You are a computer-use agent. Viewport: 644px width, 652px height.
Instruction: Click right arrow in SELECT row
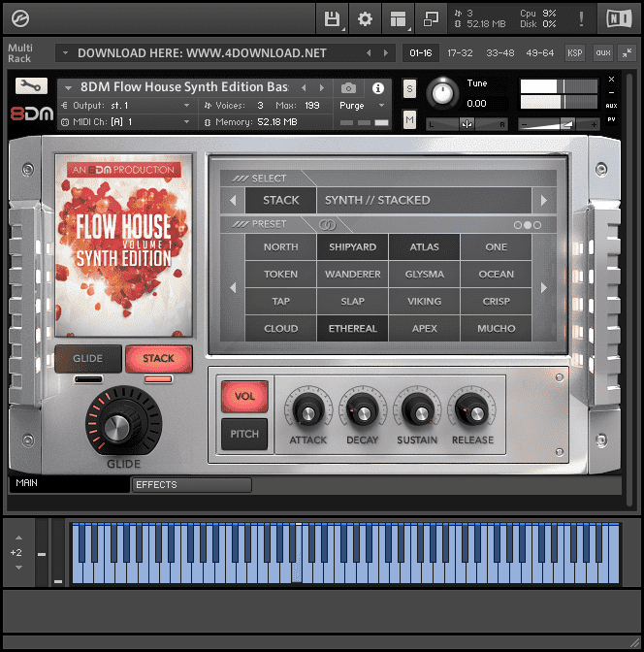tap(544, 201)
